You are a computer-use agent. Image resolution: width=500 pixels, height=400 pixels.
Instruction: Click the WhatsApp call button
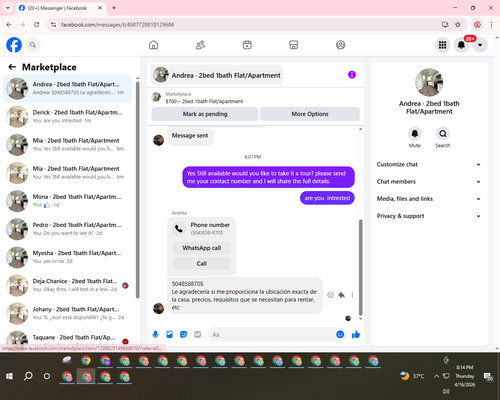click(x=202, y=248)
